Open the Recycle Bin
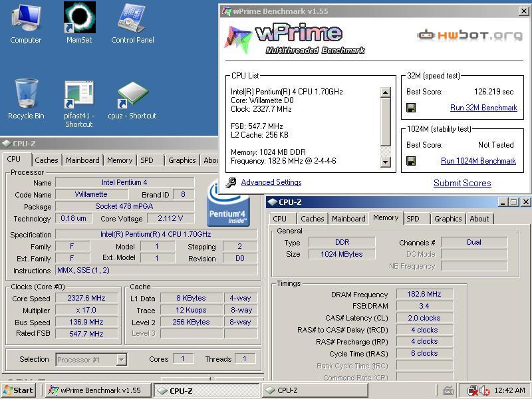532x399 pixels. click(26, 99)
